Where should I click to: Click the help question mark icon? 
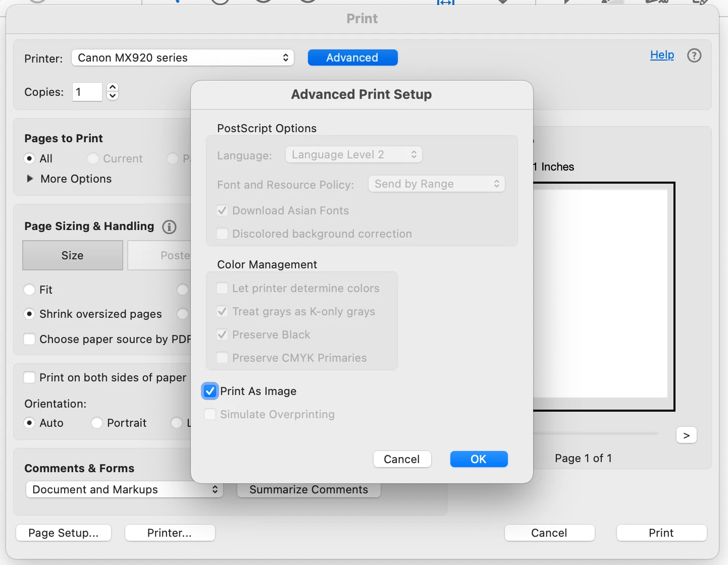pos(694,55)
